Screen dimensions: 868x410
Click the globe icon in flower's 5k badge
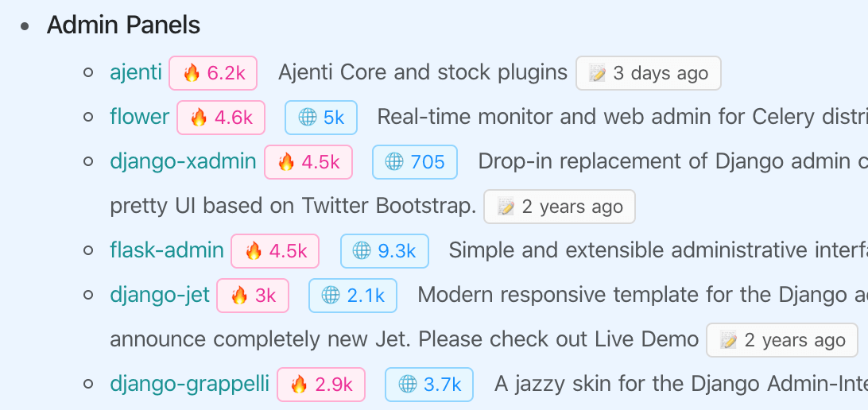(x=308, y=118)
